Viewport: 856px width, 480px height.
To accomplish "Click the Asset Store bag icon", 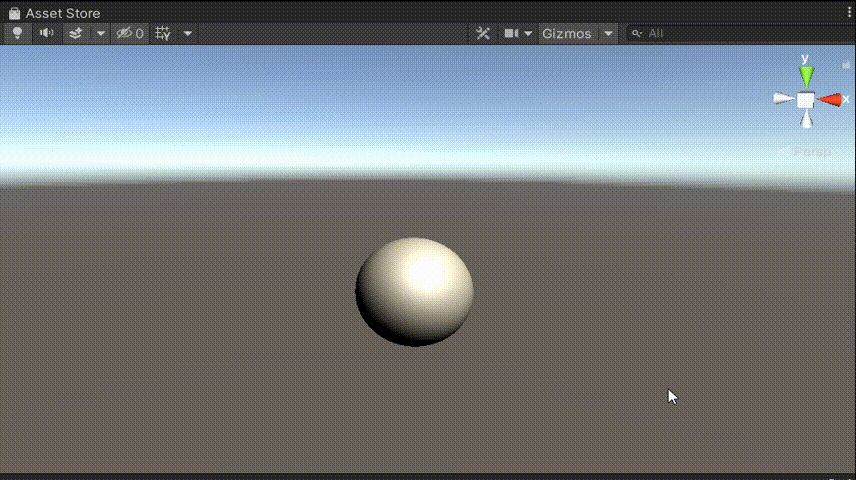I will [15, 13].
